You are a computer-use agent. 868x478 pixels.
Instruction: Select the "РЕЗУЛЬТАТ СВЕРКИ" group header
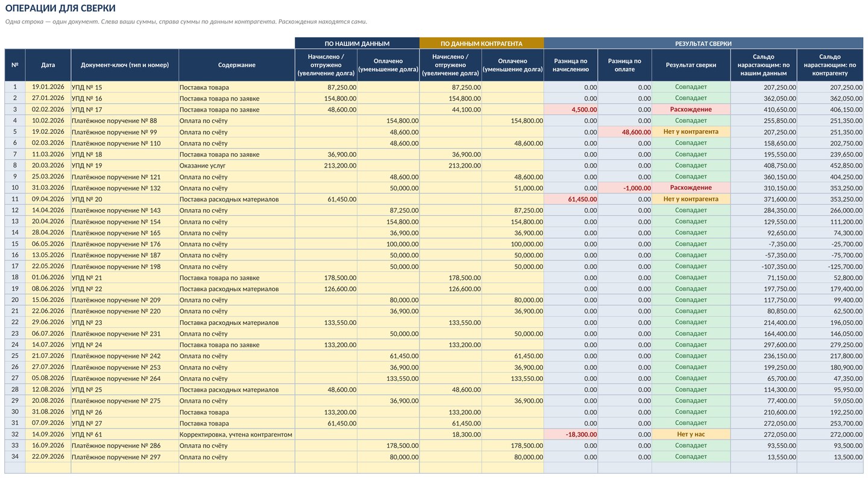[703, 43]
